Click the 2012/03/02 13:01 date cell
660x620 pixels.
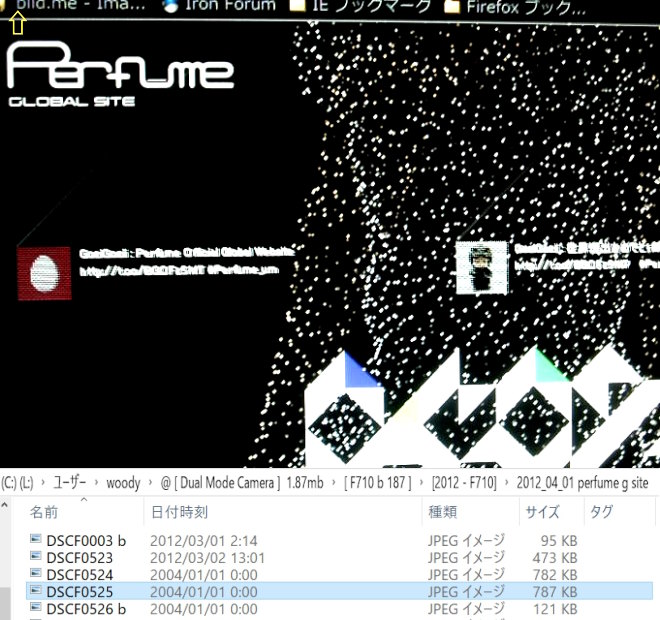tap(208, 558)
